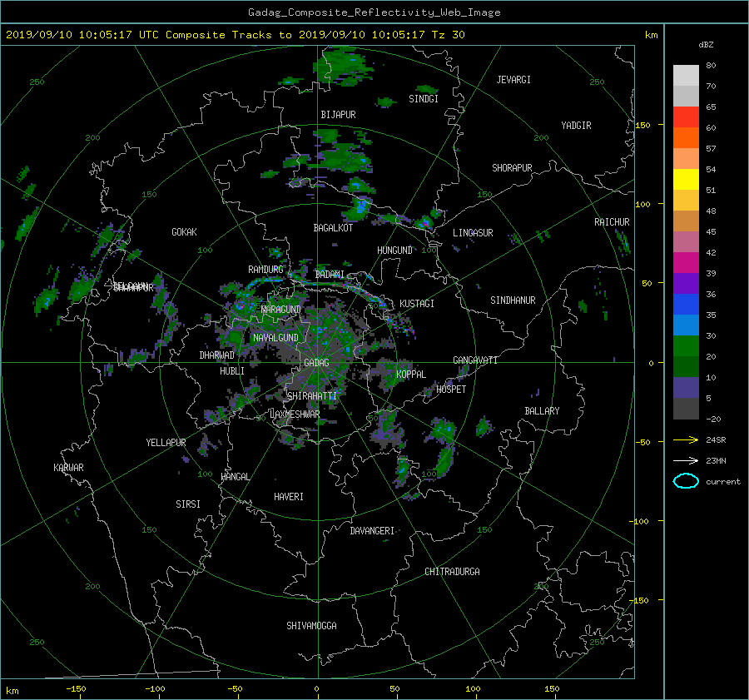Click the NAVALGUND city label
This screenshot has width=749, height=700.
click(x=275, y=338)
